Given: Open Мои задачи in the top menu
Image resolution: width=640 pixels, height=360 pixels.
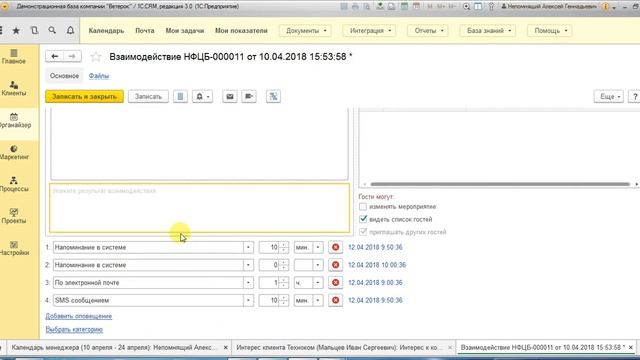Looking at the screenshot, I should tap(184, 31).
